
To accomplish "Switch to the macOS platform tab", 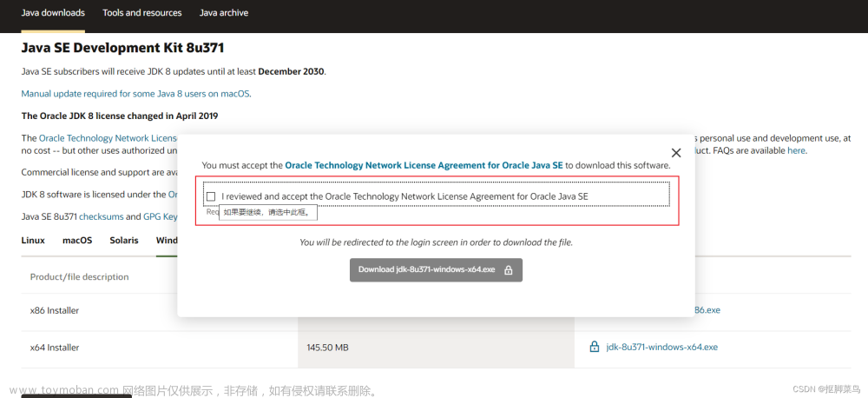I will [77, 241].
